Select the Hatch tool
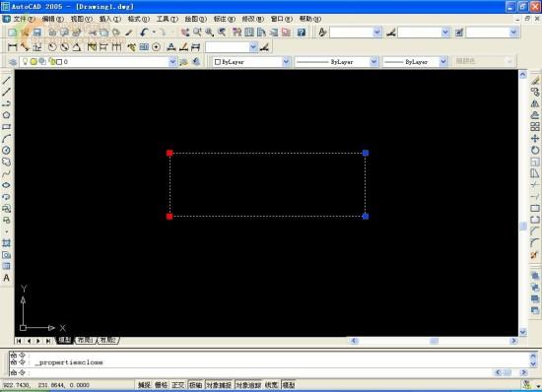 coord(6,243)
